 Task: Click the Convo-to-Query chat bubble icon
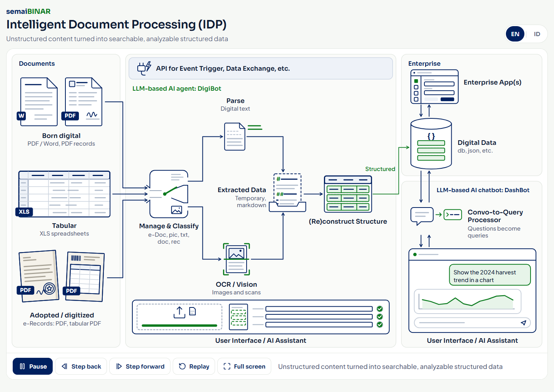pos(422,216)
